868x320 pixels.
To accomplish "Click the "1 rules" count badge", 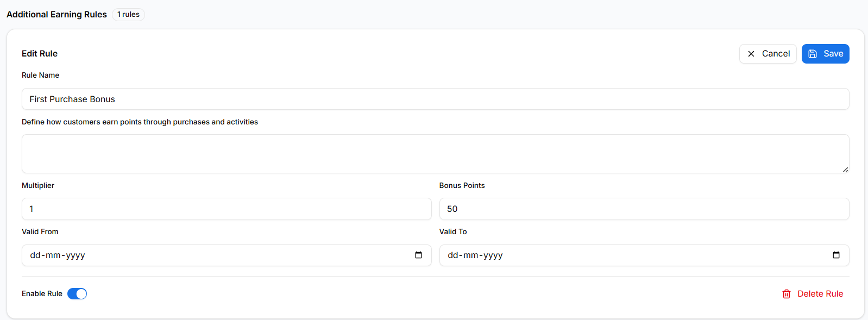I will pyautogui.click(x=128, y=15).
